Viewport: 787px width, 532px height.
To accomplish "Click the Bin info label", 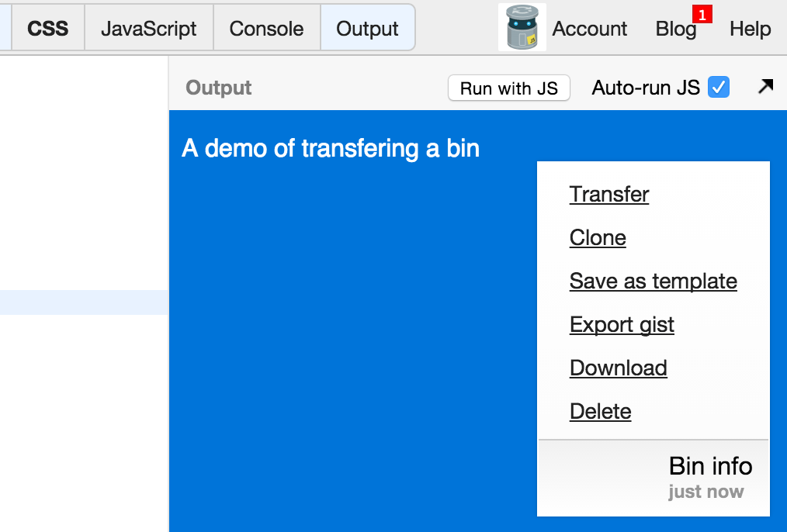I will [710, 466].
